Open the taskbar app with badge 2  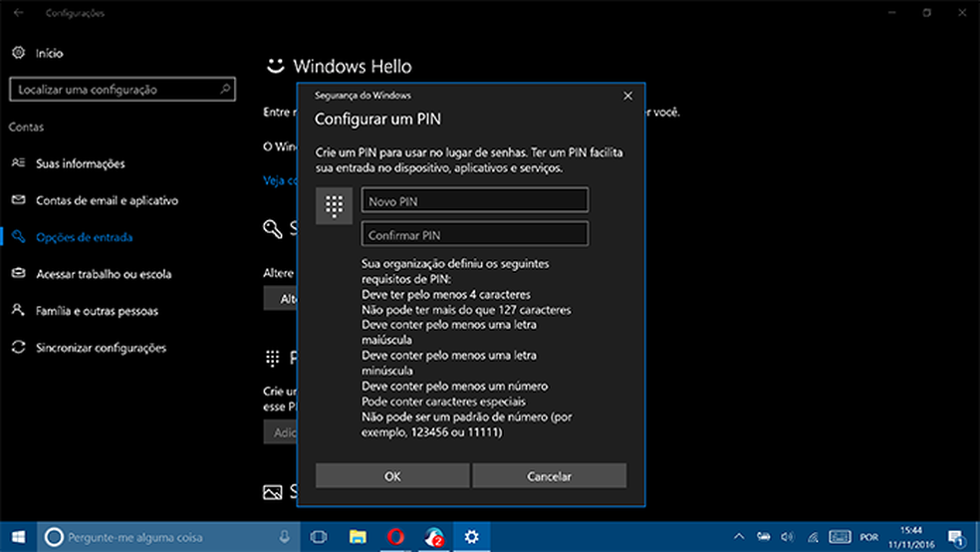(x=434, y=537)
